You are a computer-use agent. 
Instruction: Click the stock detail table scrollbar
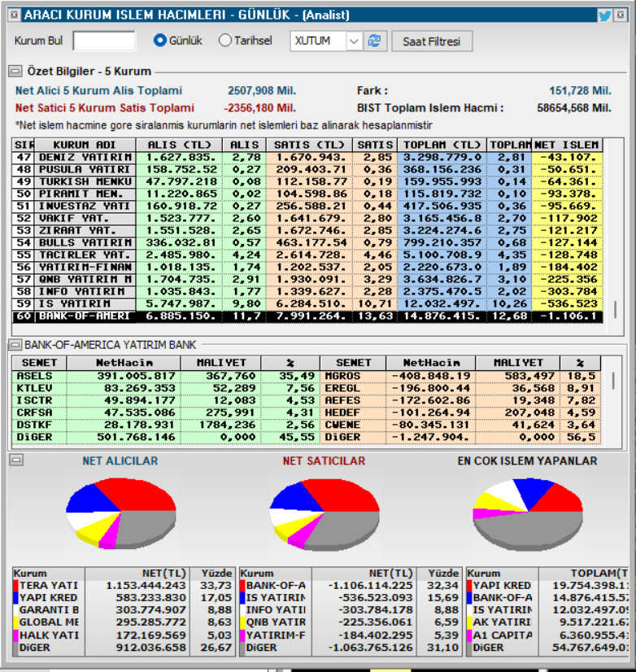[614, 381]
